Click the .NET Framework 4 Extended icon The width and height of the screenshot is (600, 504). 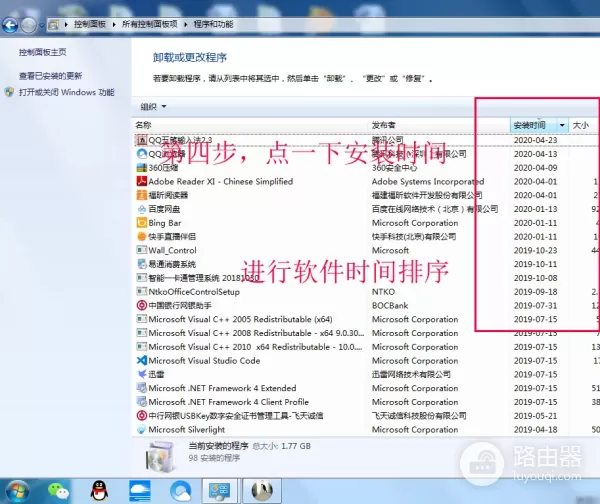coord(142,388)
